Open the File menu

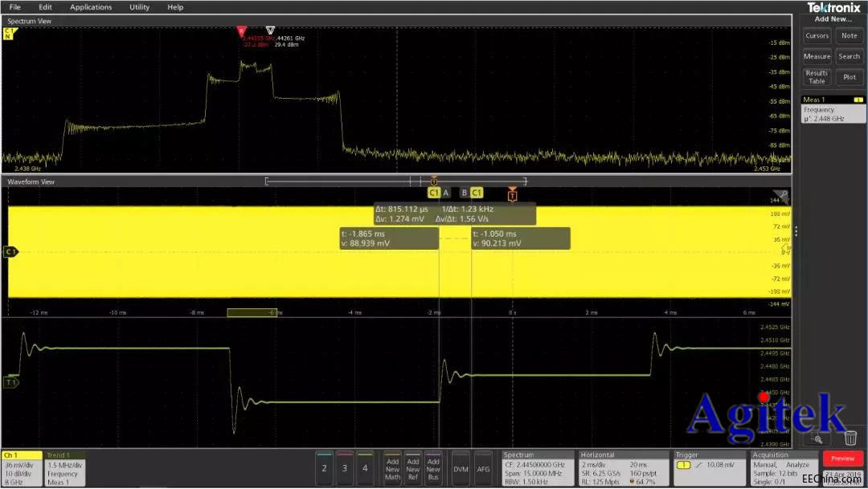pyautogui.click(x=15, y=7)
